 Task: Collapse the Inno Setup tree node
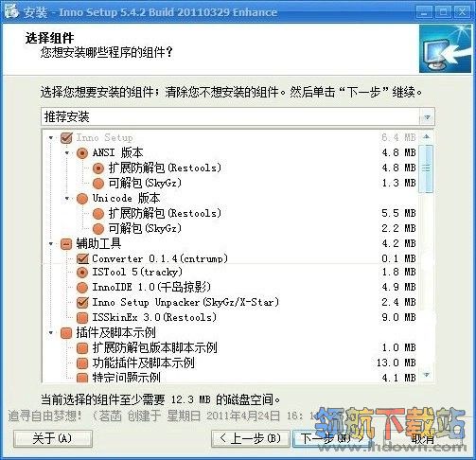coord(51,138)
